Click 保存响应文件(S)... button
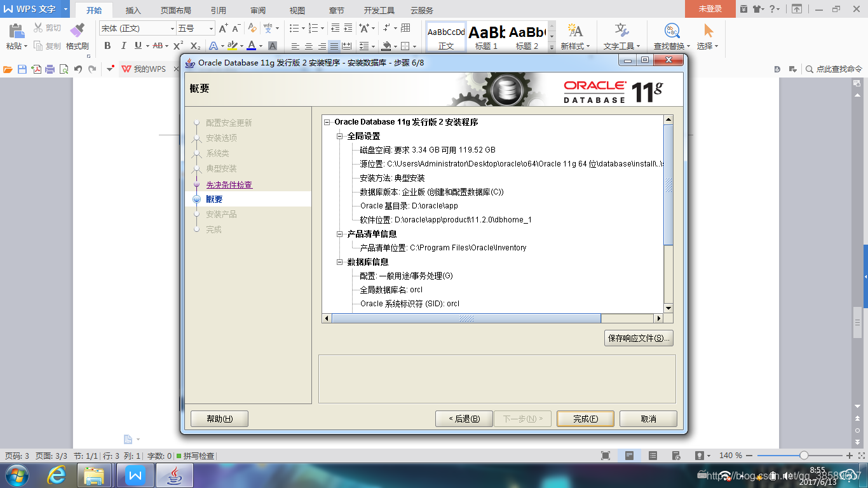Screen dimensions: 868x488 pos(639,338)
